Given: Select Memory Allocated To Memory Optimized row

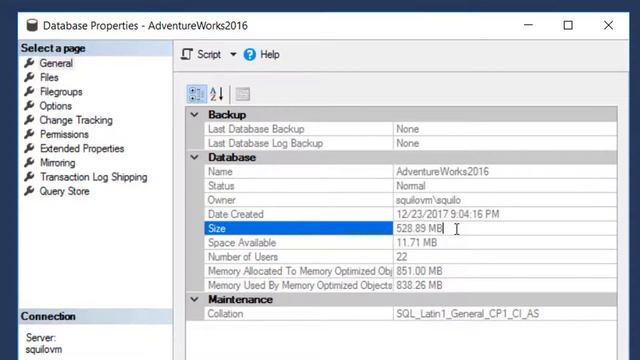Looking at the screenshot, I should pyautogui.click(x=410, y=271).
